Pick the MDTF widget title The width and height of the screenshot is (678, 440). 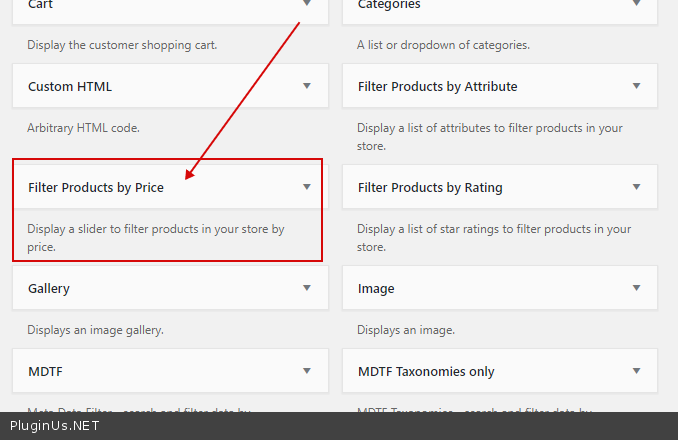45,371
